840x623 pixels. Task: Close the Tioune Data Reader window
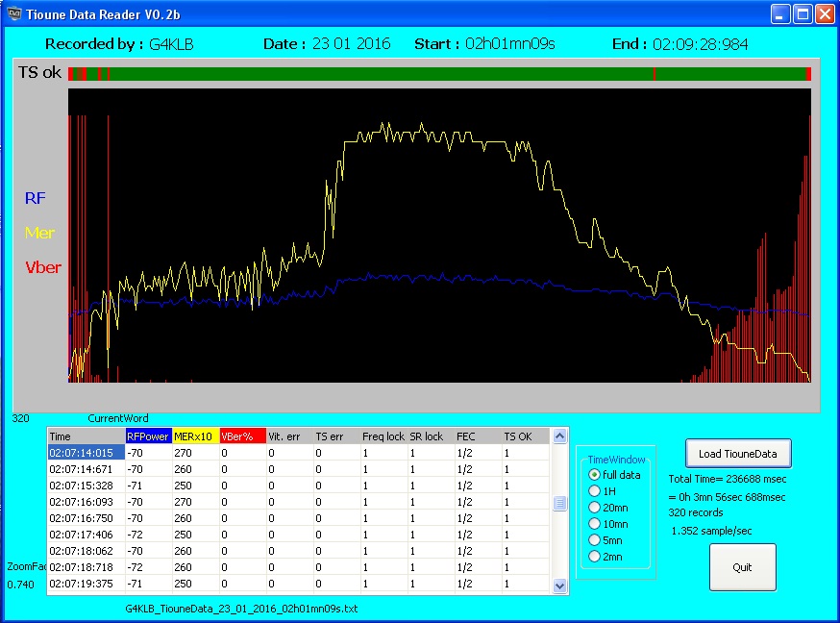[x=826, y=13]
